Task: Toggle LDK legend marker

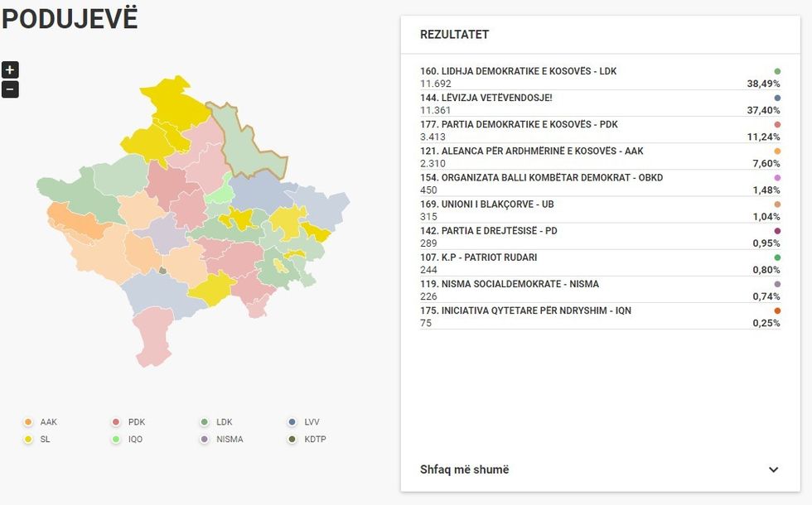Action: click(204, 422)
